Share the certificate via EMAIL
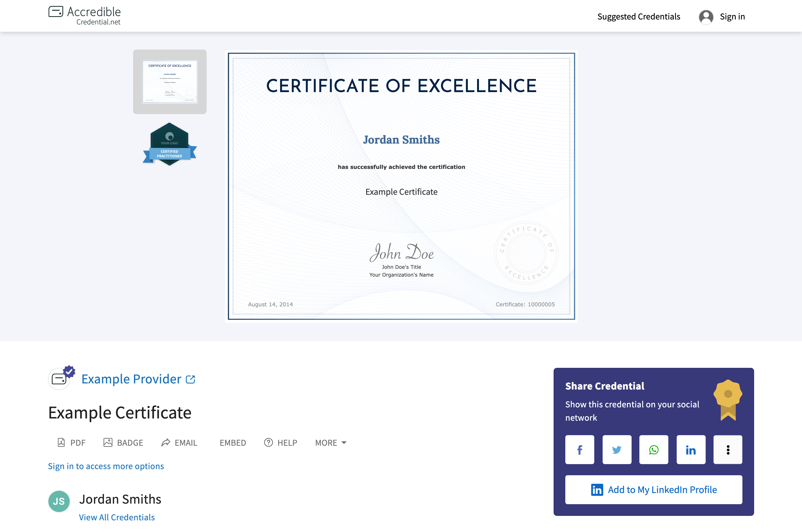The width and height of the screenshot is (802, 532). coord(179,443)
